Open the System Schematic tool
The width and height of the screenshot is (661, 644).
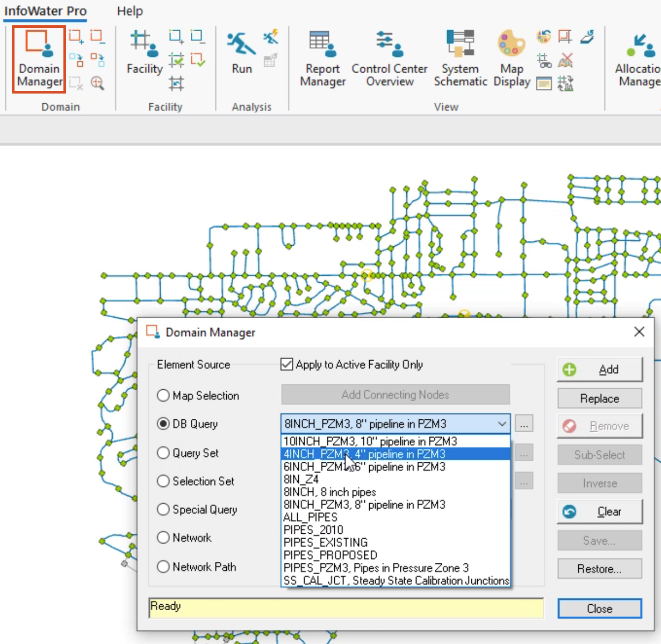pyautogui.click(x=461, y=59)
